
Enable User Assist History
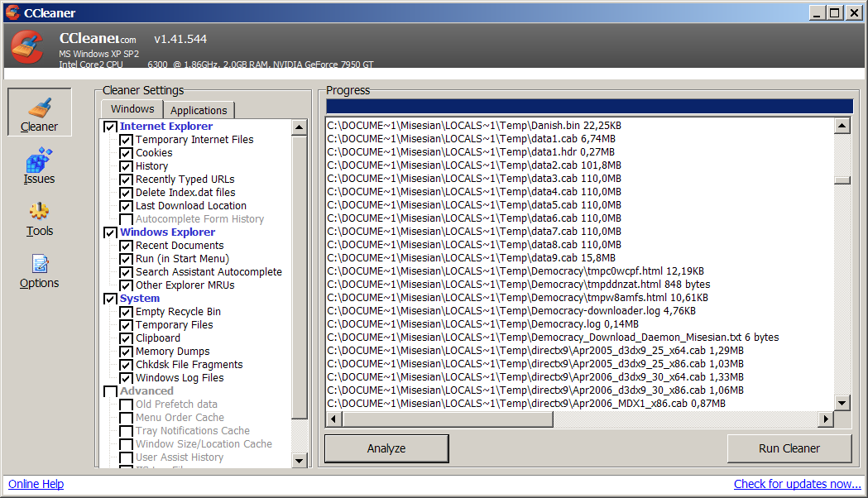127,458
